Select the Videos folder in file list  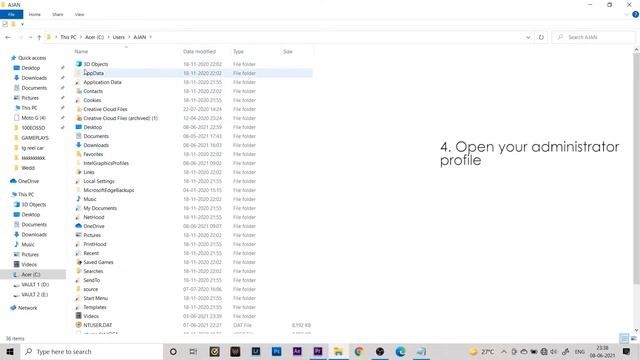tap(91, 316)
